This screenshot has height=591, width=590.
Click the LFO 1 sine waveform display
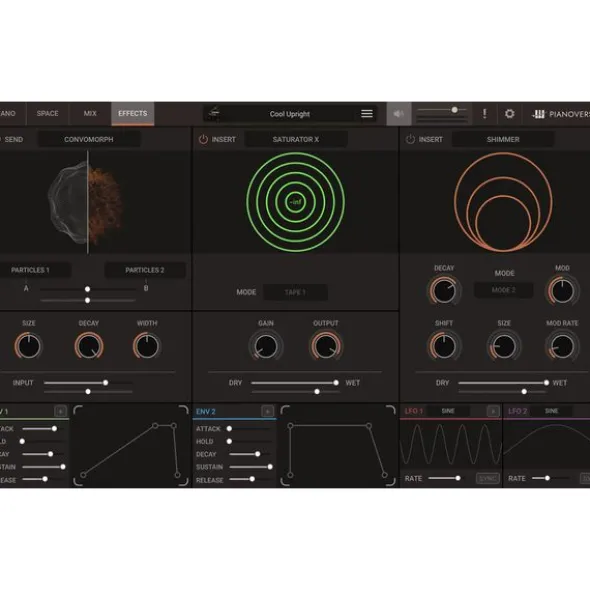pyautogui.click(x=451, y=444)
